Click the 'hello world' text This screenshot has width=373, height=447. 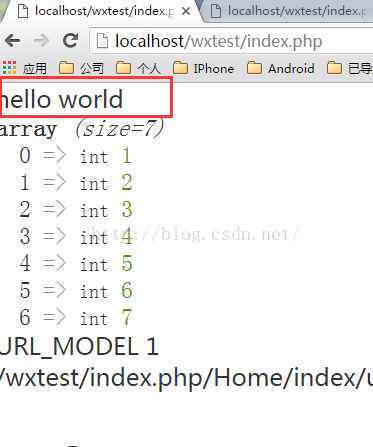click(62, 99)
